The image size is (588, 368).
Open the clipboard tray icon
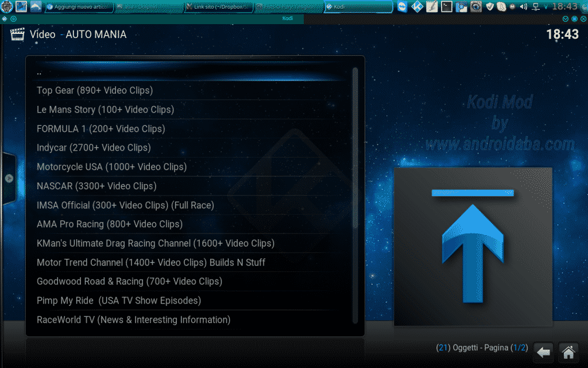(x=501, y=6)
